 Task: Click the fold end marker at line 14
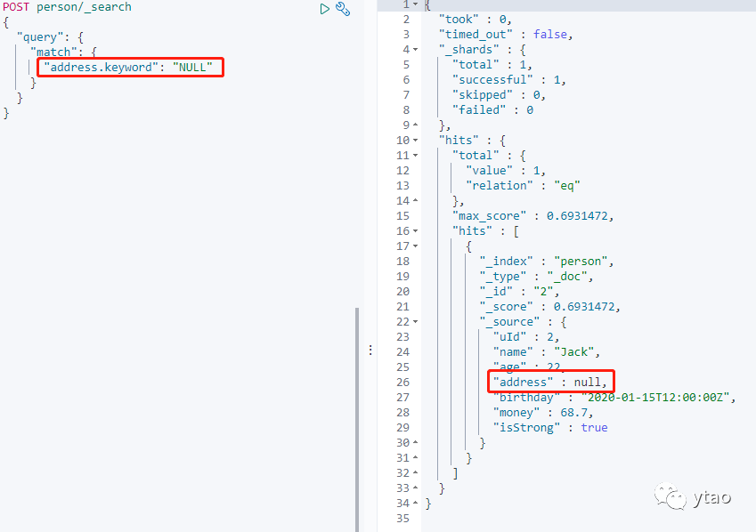[x=416, y=201]
